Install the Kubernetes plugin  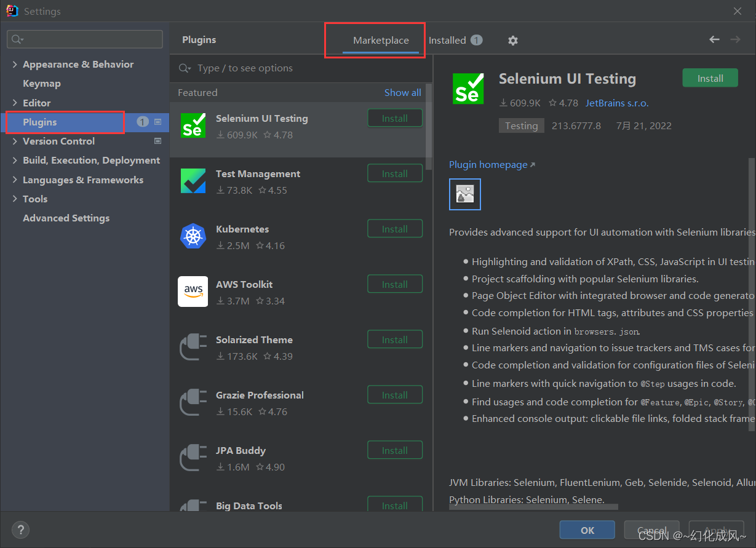coord(395,229)
